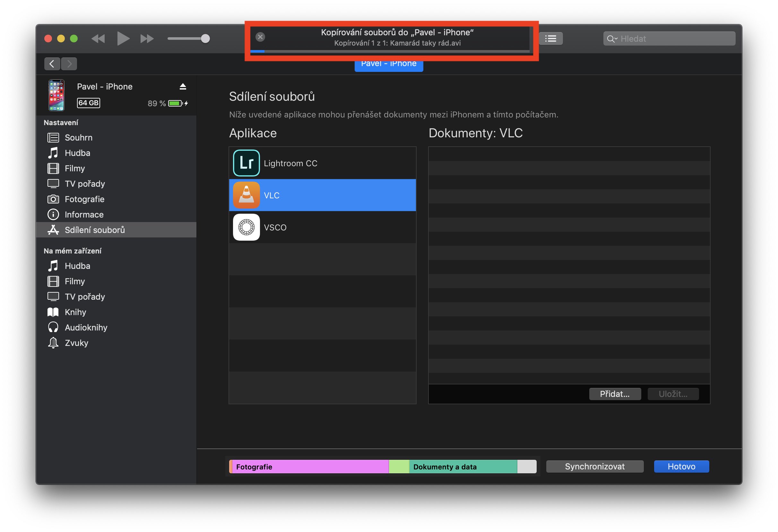This screenshot has height=532, width=778.
Task: Click the Uložit... button
Action: coord(673,394)
